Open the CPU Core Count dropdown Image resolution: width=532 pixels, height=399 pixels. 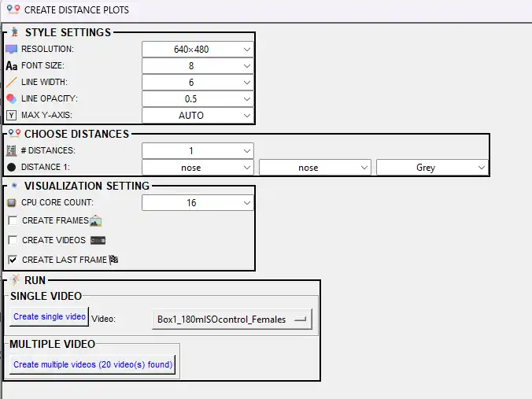[198, 203]
